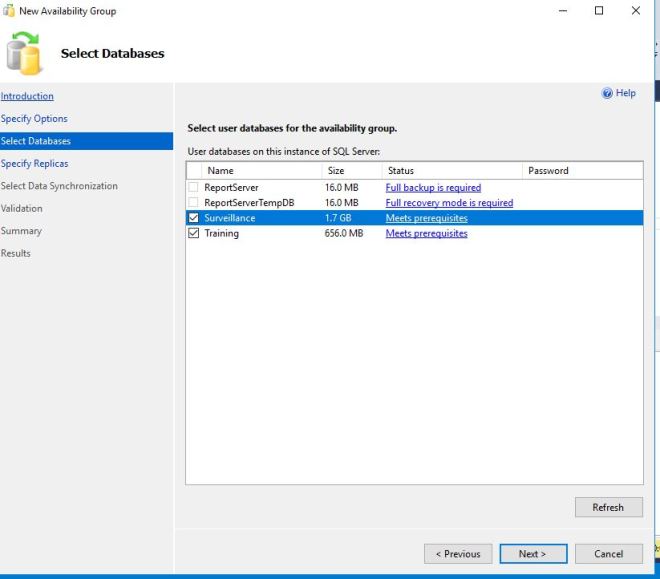Check the ReportServer database checkbox
This screenshot has width=660, height=579.
(x=194, y=187)
